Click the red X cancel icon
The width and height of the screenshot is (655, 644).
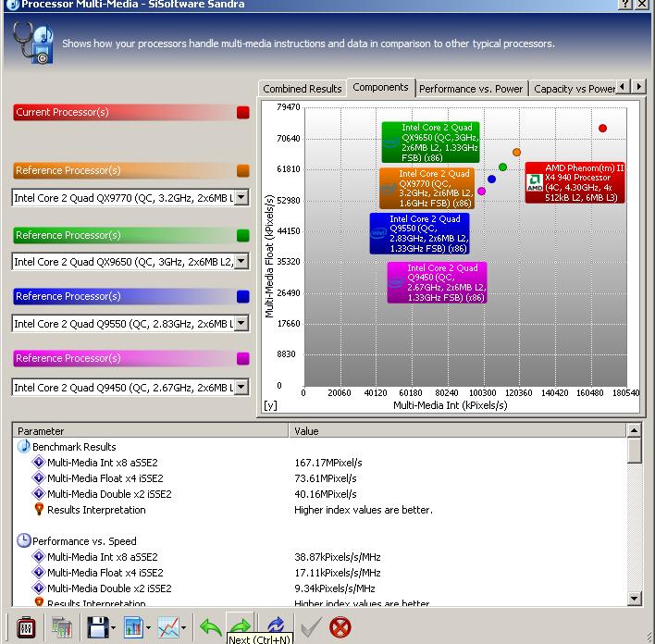pyautogui.click(x=340, y=627)
